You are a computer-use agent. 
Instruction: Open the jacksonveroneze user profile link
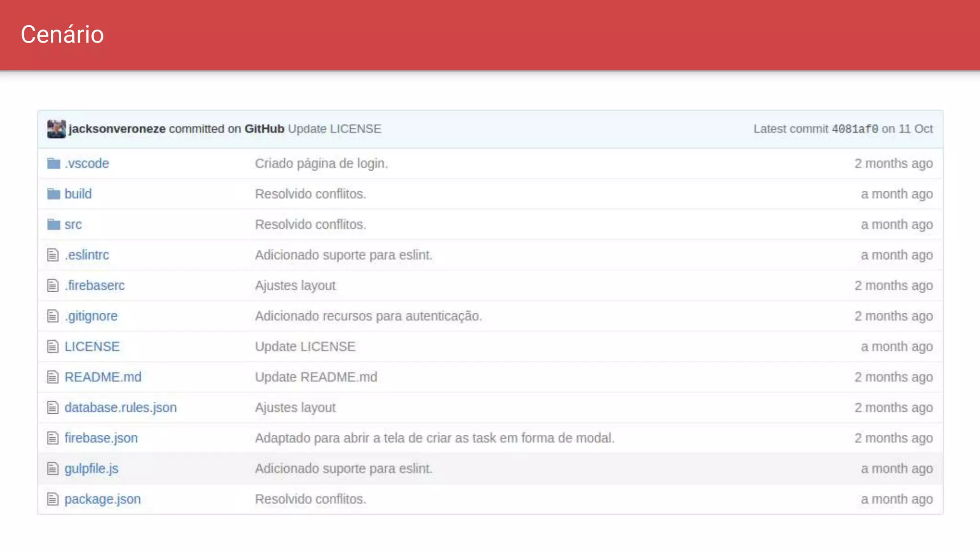click(x=117, y=129)
